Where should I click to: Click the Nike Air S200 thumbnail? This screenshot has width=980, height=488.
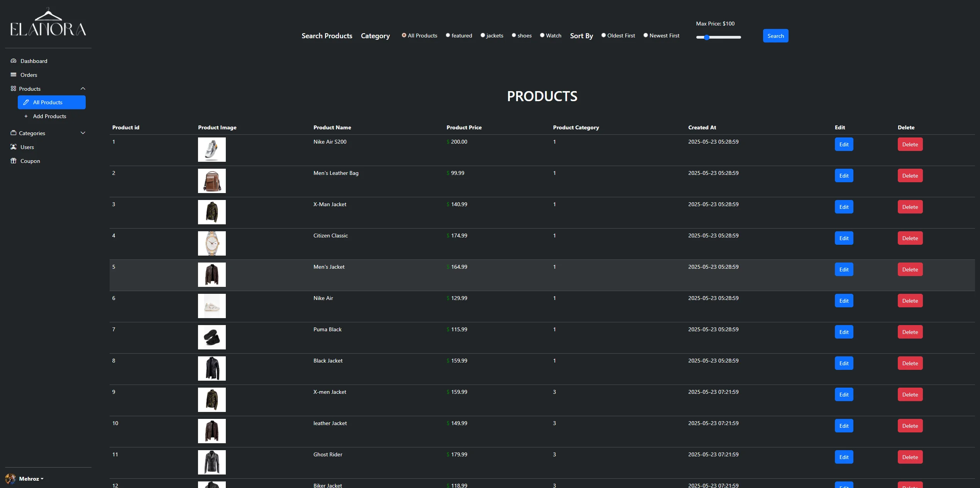pyautogui.click(x=212, y=150)
